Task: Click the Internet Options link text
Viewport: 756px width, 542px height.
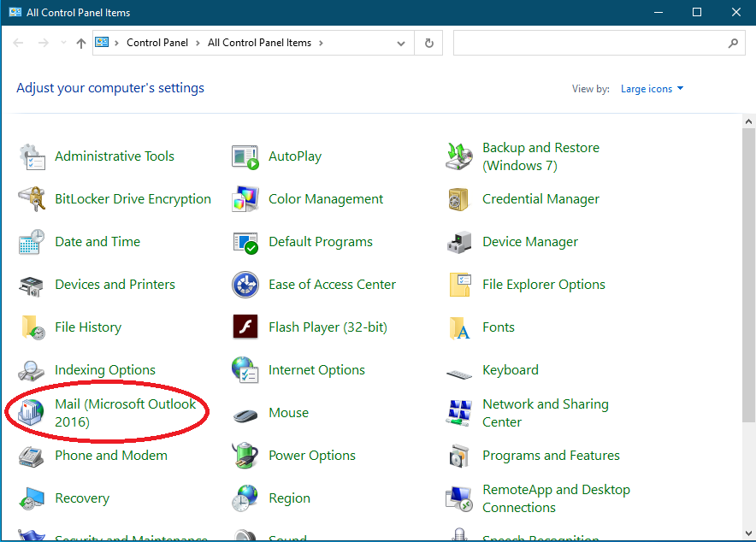Action: point(316,370)
